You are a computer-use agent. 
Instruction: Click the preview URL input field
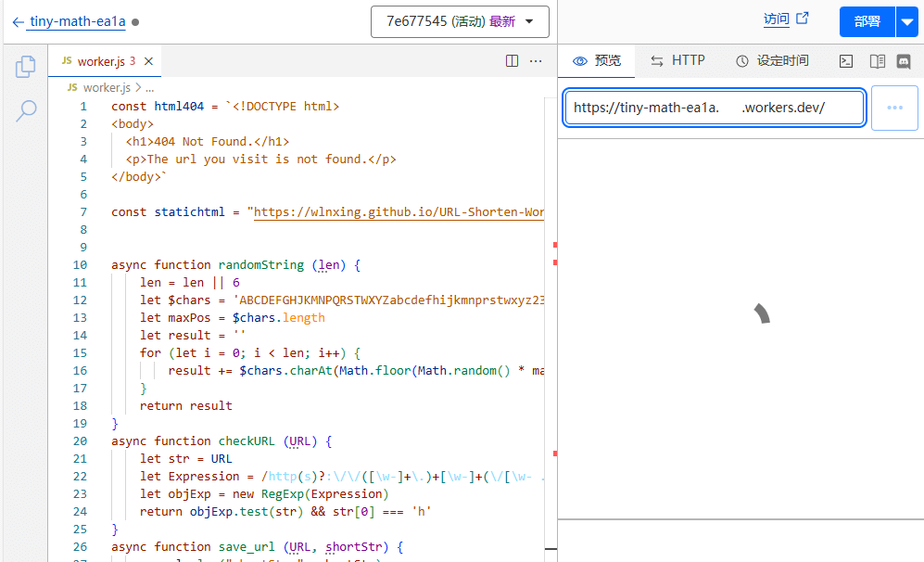click(x=715, y=108)
